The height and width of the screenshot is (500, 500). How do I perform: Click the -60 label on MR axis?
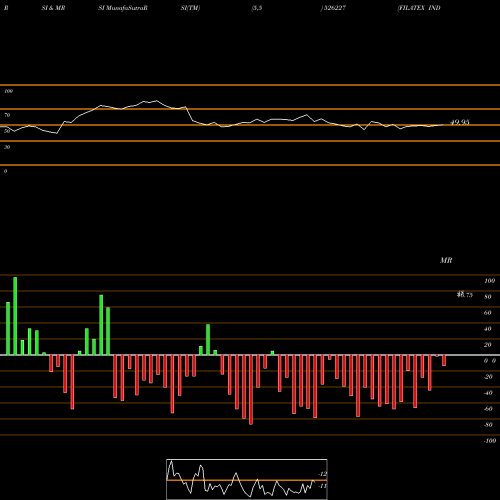click(488, 409)
